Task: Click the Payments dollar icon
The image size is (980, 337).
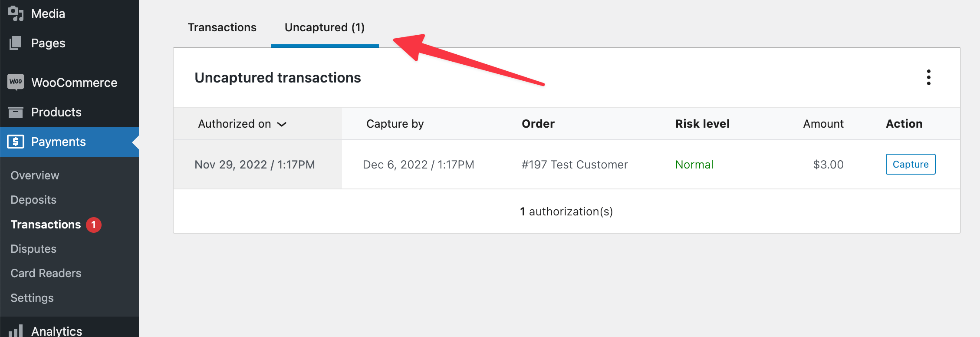Action: tap(16, 142)
